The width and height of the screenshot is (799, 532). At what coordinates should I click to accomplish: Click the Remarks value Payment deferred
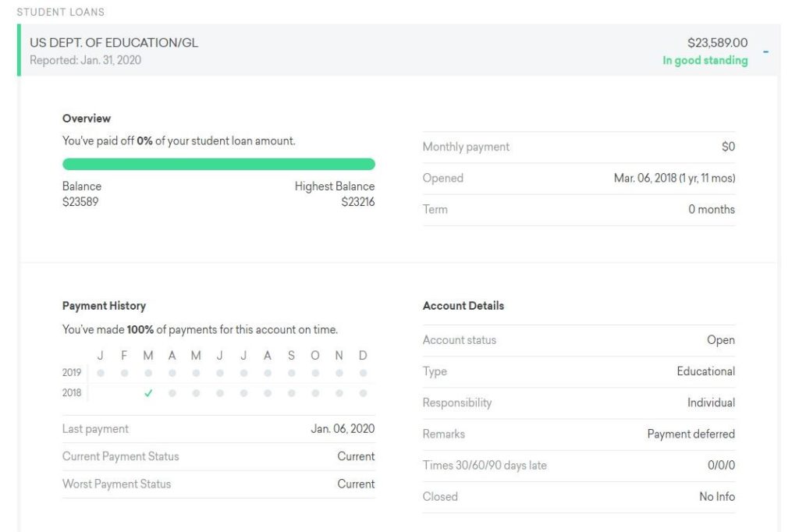coord(691,434)
